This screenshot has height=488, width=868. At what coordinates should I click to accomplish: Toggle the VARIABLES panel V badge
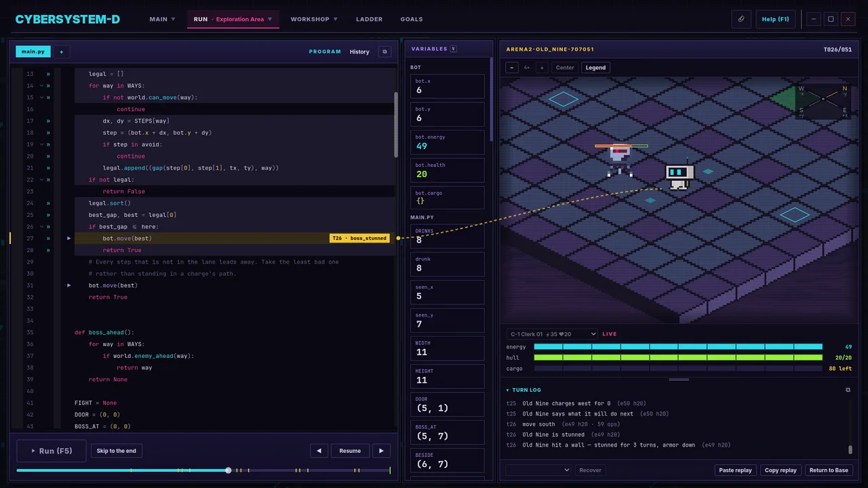454,49
